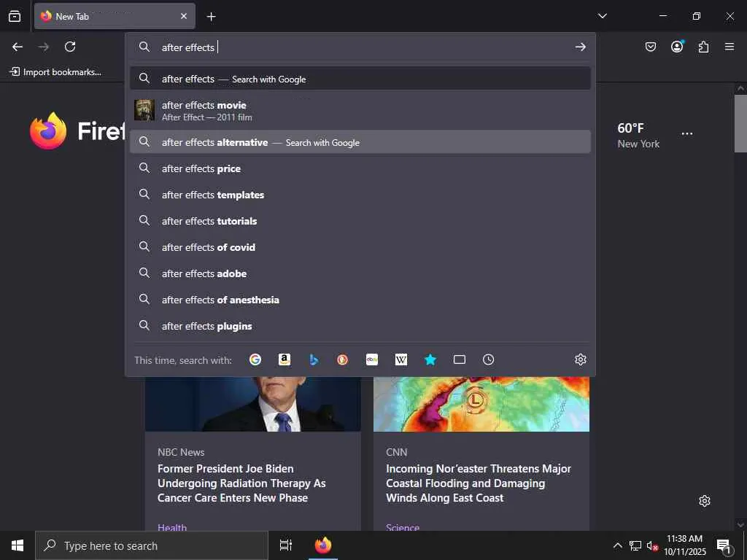Open the clock showing 11:38 AM
This screenshot has width=747, height=560.
point(684,545)
